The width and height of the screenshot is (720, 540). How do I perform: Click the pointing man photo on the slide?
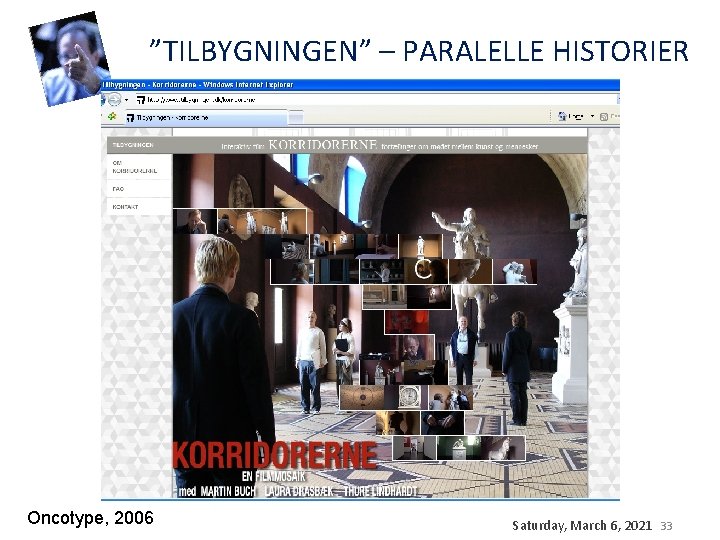point(70,59)
